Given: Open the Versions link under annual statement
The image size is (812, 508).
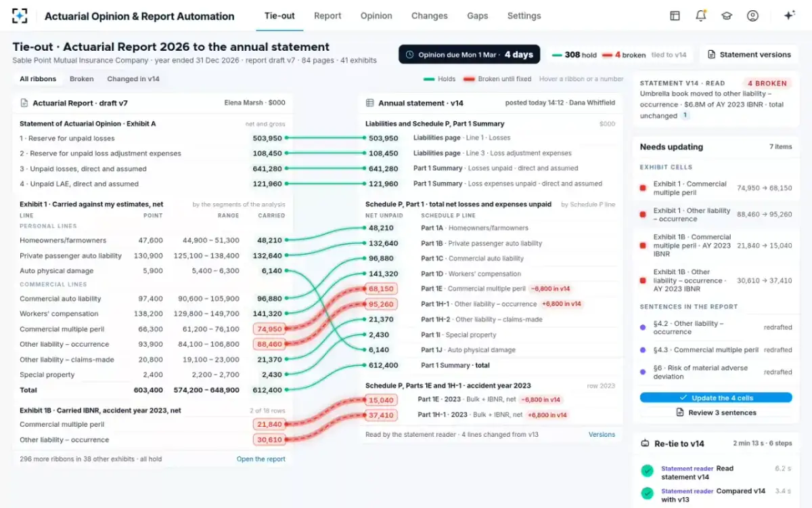Looking at the screenshot, I should [x=602, y=435].
